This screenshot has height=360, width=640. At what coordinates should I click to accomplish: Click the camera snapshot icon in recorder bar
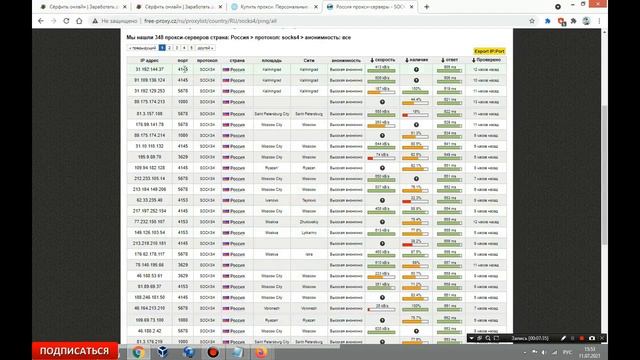592,338
